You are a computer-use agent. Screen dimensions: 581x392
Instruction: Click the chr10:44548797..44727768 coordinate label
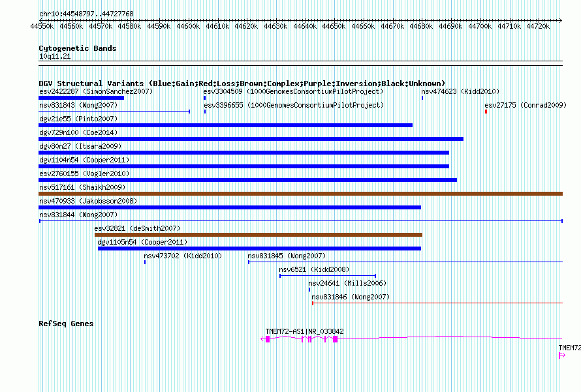pyautogui.click(x=86, y=14)
